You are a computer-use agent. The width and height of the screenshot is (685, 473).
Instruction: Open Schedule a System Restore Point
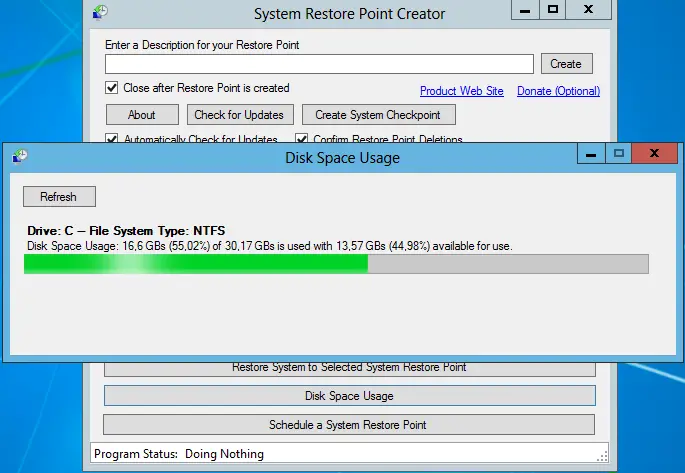349,425
